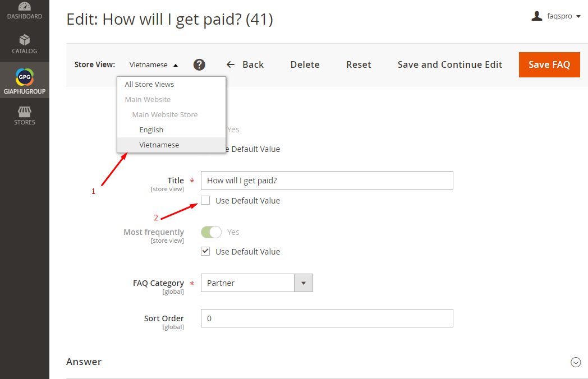Open the Catalog box icon
This screenshot has height=379, width=588.
(24, 40)
